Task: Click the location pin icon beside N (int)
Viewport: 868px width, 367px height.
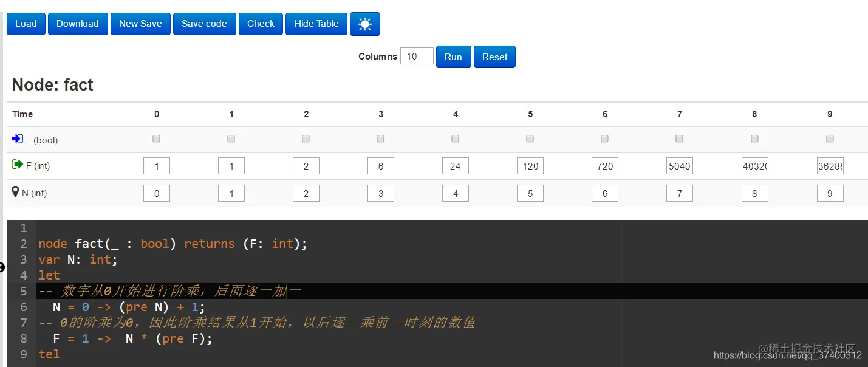Action: tap(15, 192)
